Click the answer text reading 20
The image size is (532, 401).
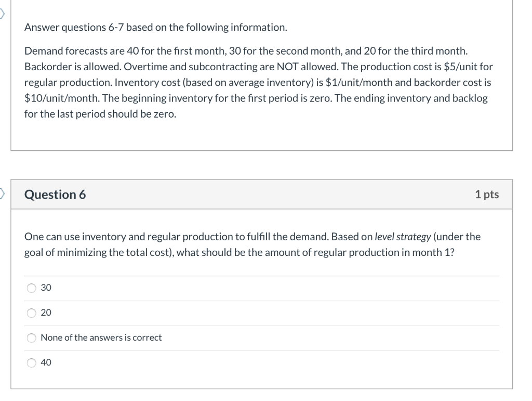pos(45,313)
